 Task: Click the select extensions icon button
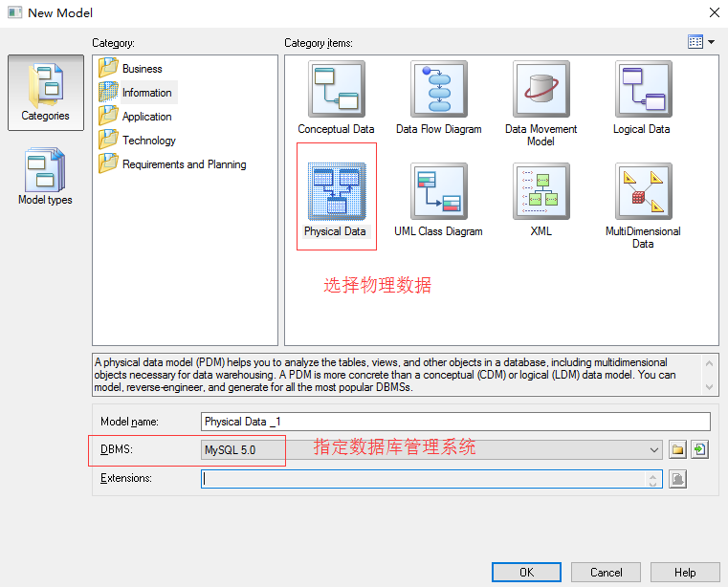pyautogui.click(x=678, y=479)
